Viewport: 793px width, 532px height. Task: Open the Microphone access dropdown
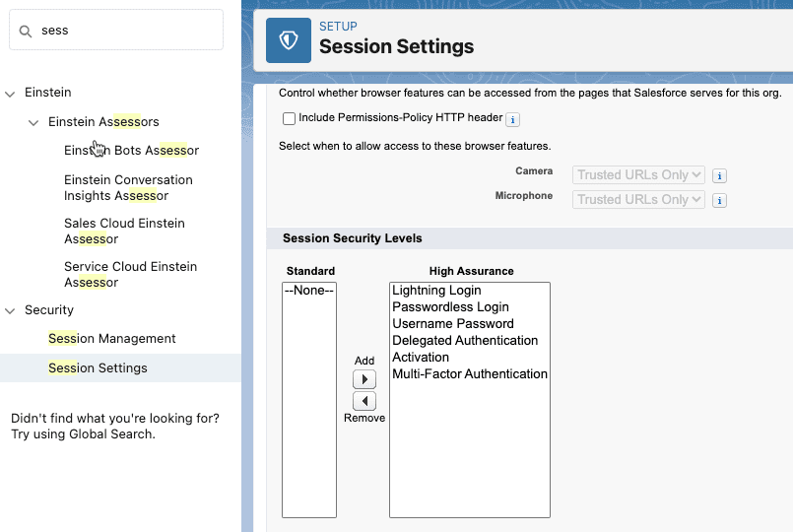638,199
